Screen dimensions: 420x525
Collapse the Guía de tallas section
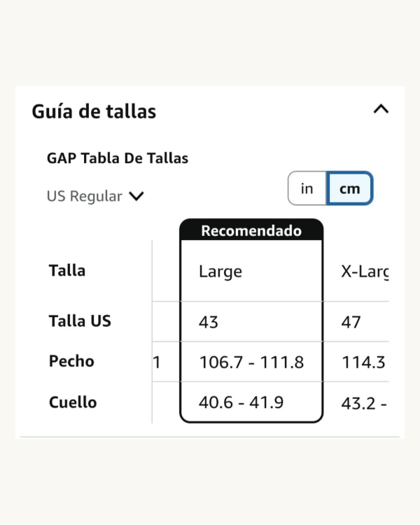(x=381, y=109)
